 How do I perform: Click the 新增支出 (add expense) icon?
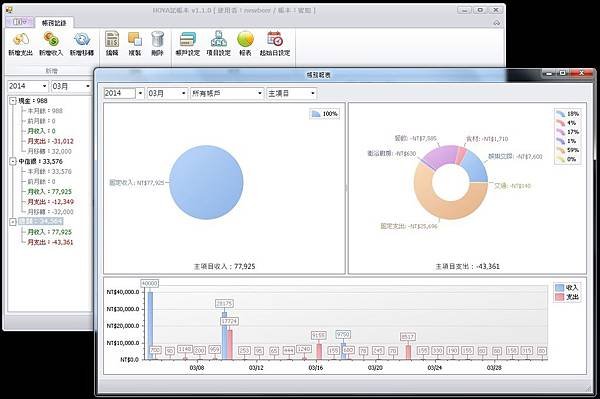click(x=20, y=40)
